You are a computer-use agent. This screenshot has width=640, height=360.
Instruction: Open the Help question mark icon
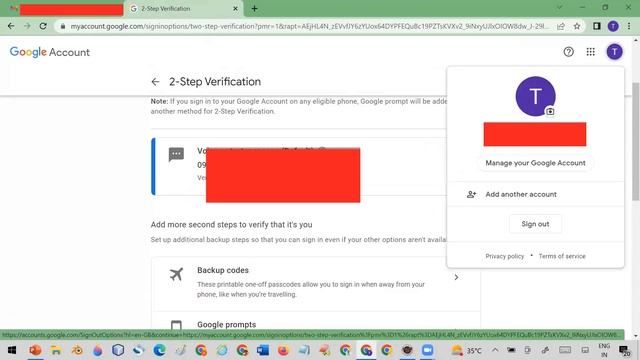[x=569, y=52]
